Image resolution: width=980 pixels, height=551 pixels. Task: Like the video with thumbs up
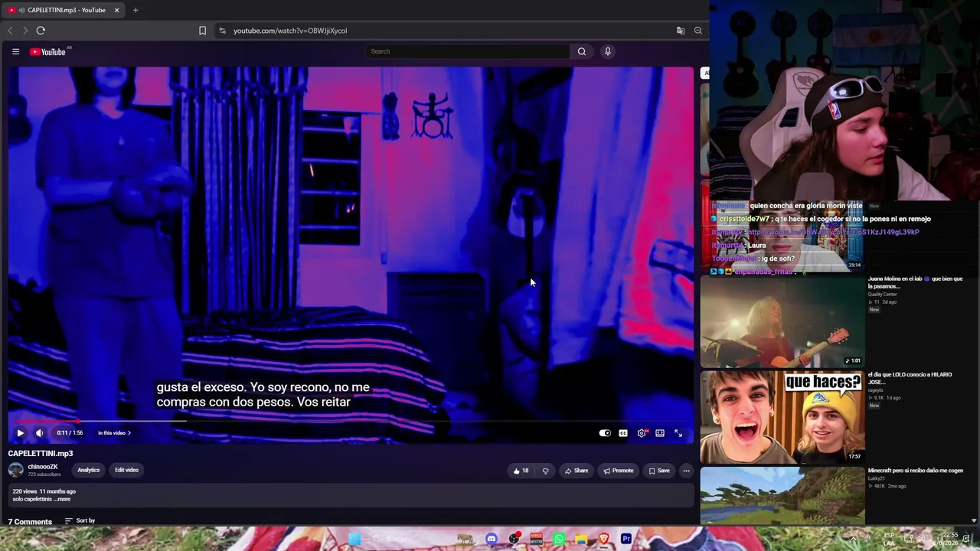click(x=521, y=471)
